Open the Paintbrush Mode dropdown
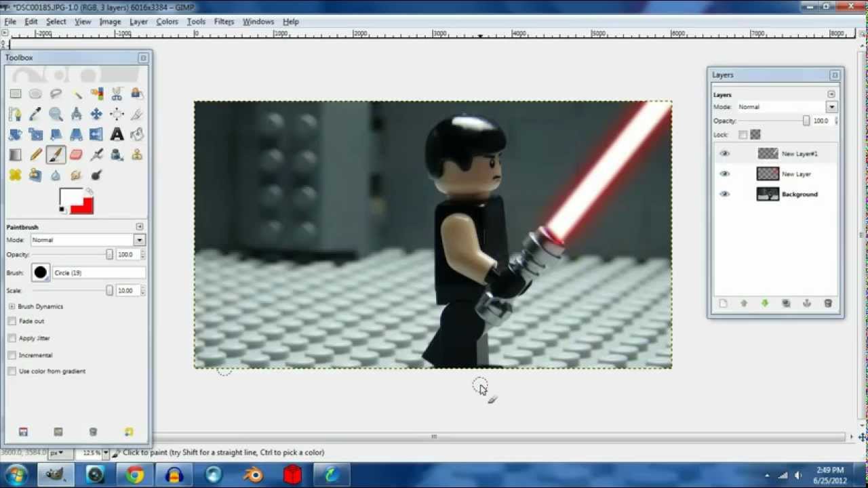The width and height of the screenshot is (868, 488). [x=139, y=240]
